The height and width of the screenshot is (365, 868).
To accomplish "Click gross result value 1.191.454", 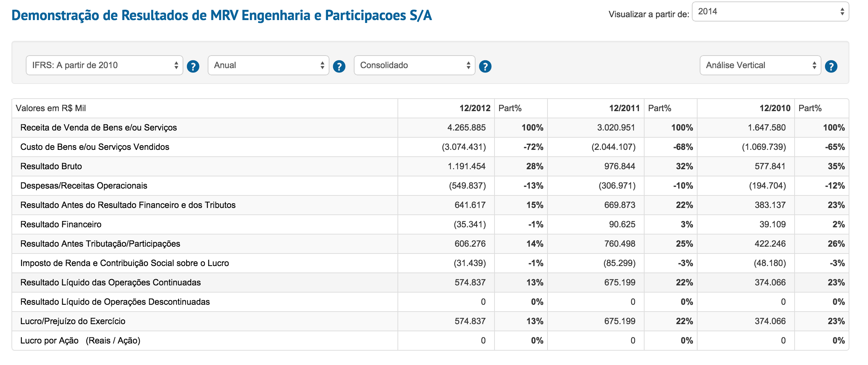I will pos(467,166).
